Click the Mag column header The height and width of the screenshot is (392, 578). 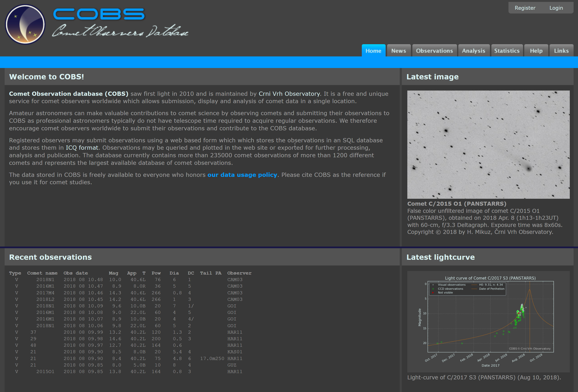(113, 273)
